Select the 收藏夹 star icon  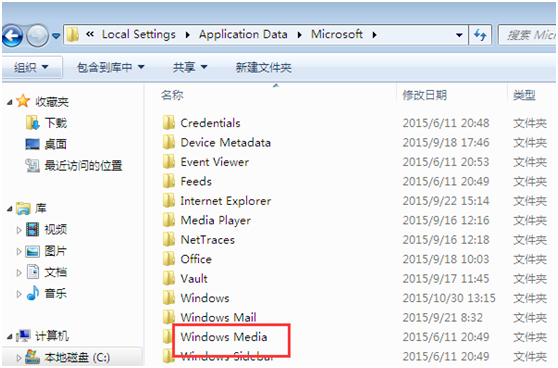[x=23, y=101]
